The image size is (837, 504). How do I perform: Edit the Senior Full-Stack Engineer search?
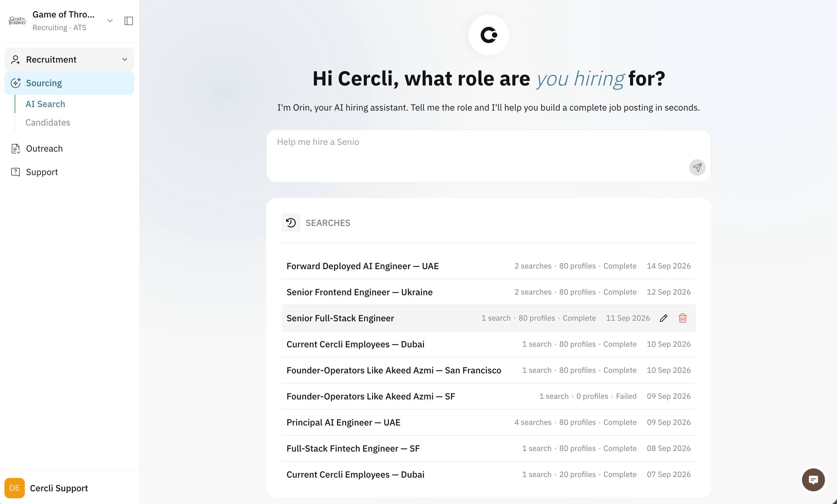(x=663, y=318)
